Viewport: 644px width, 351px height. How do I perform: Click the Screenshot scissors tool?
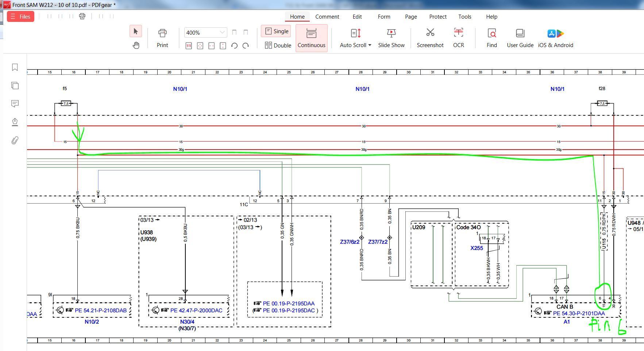coord(430,38)
